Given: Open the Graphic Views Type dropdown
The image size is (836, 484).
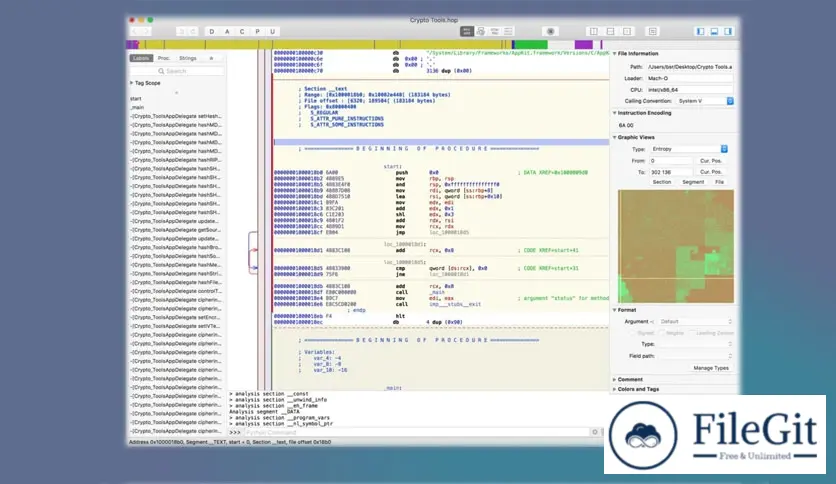Looking at the screenshot, I should pos(688,149).
